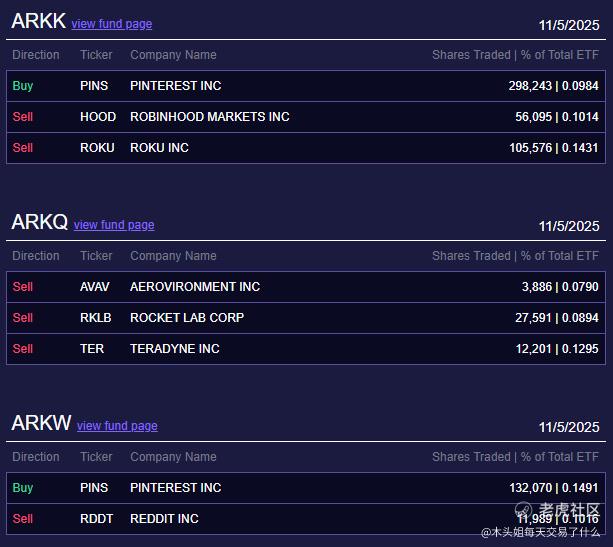Click the value 105,576 | 0.1431
613x547 pixels.
(554, 148)
